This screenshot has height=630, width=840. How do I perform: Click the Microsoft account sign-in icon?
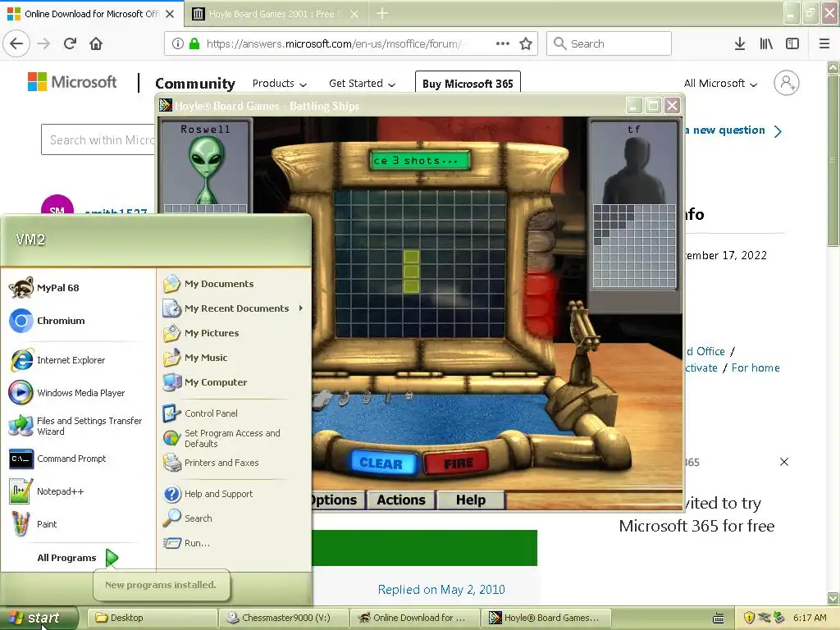[787, 83]
